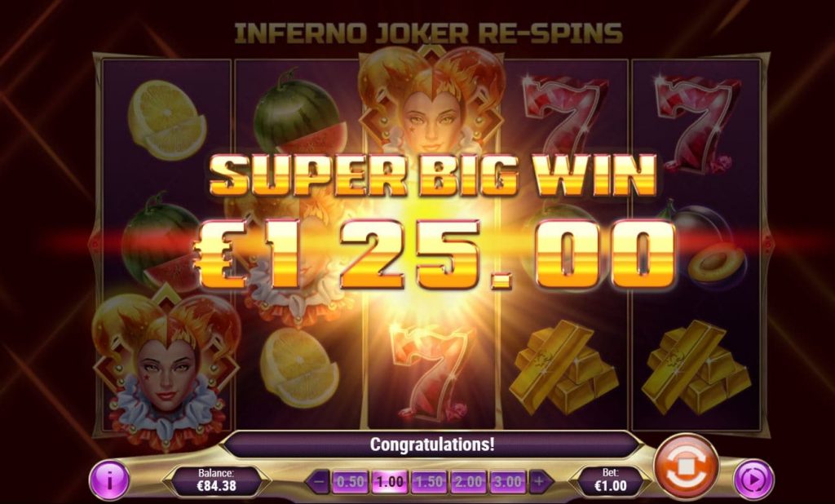Choose the 2.00 bet option

click(469, 482)
